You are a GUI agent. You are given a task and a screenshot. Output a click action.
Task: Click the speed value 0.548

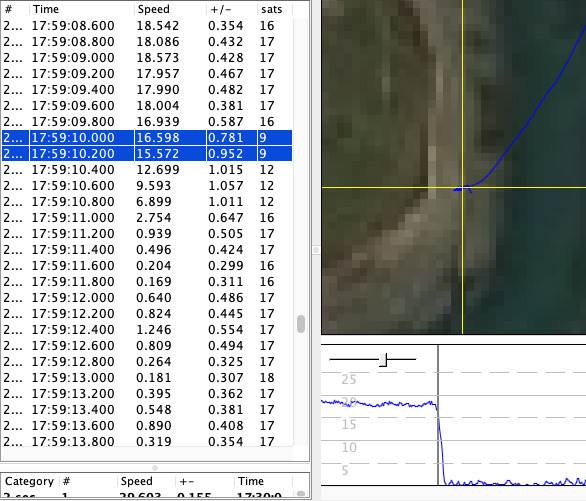[154, 410]
